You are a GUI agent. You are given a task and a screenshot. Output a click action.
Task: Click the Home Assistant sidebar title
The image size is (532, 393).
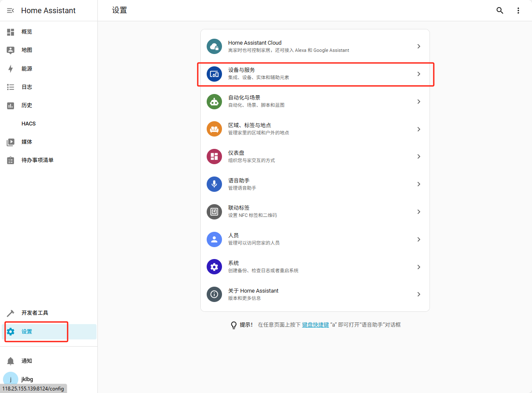pyautogui.click(x=48, y=11)
